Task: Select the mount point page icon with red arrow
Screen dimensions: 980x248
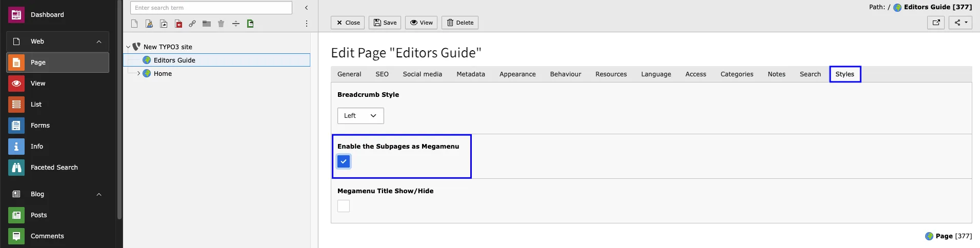Action: [x=178, y=24]
